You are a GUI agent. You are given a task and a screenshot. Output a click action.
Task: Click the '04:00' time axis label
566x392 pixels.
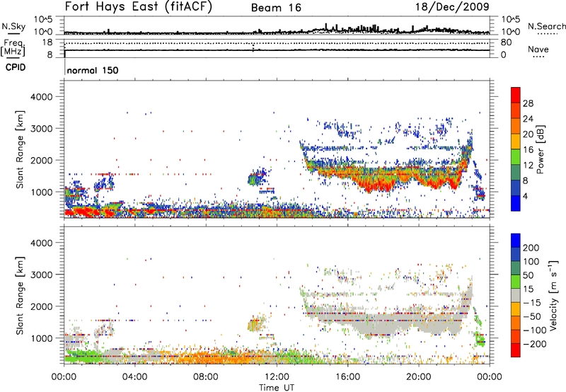134,377
